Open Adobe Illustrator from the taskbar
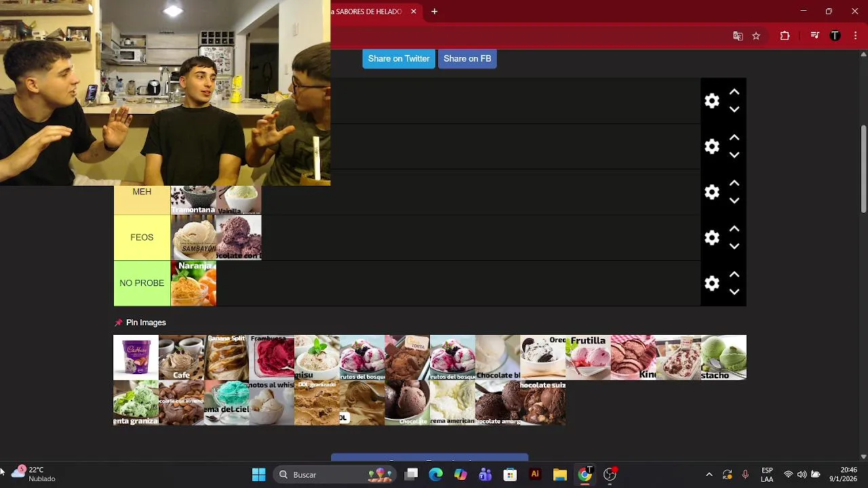The width and height of the screenshot is (868, 488). click(x=535, y=474)
